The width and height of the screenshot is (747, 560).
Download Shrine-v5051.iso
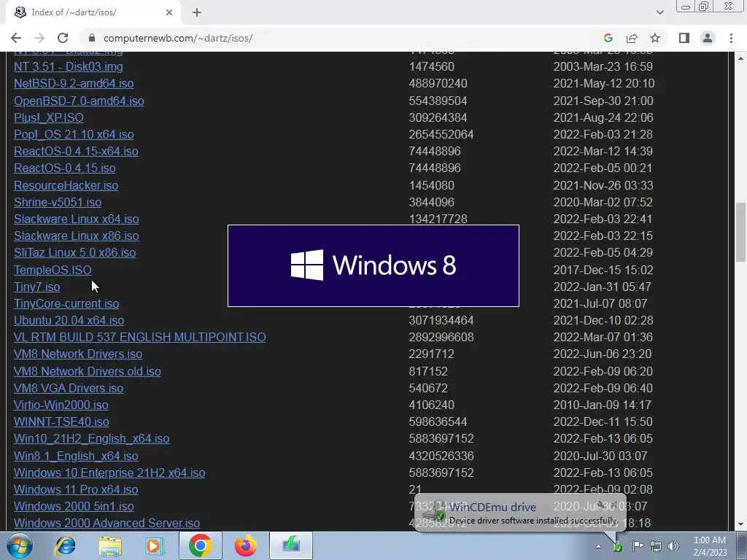(x=57, y=202)
